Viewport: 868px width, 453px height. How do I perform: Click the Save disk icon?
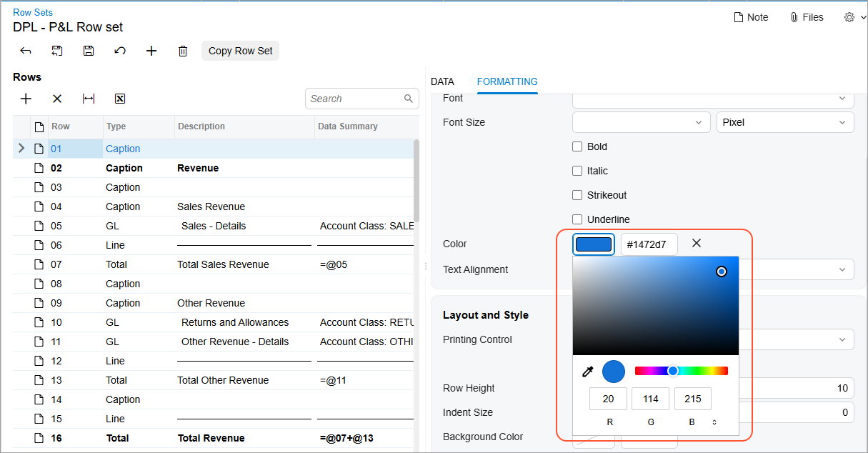pos(89,51)
